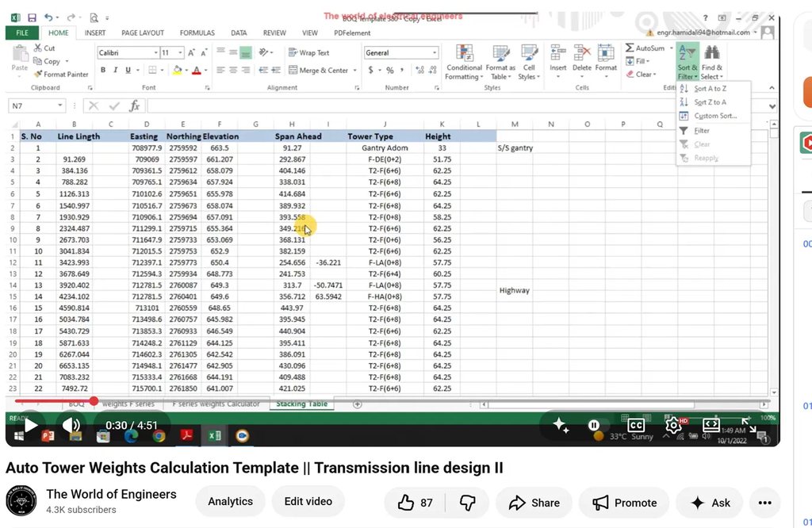Open the PDFelement ribbon tab
Screen dimensions: 812x528
[352, 33]
